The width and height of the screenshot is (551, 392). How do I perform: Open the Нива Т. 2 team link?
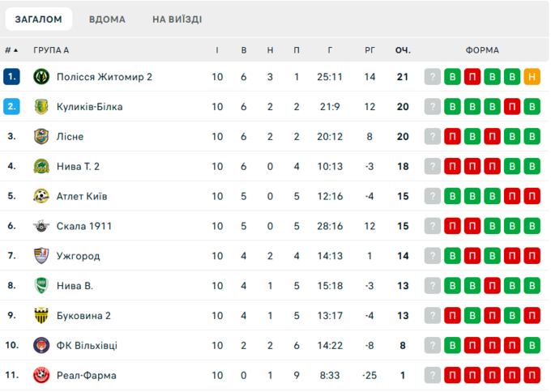click(80, 167)
